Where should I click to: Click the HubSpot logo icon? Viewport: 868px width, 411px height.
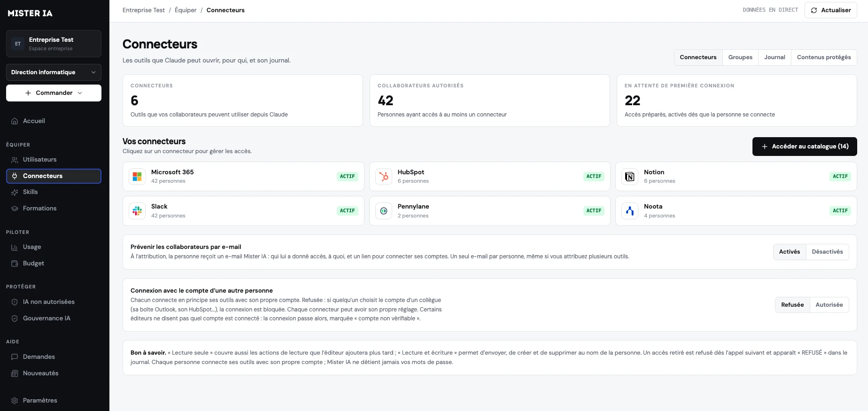tap(384, 177)
